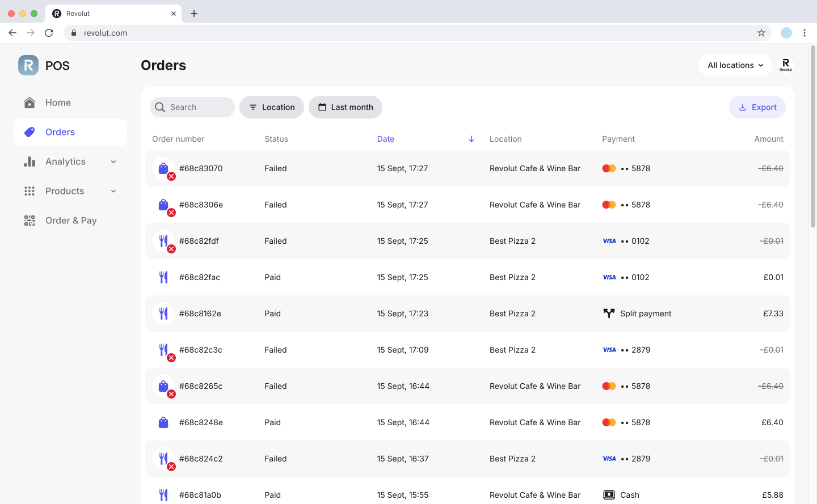Open order #68c8248e details

[201, 422]
